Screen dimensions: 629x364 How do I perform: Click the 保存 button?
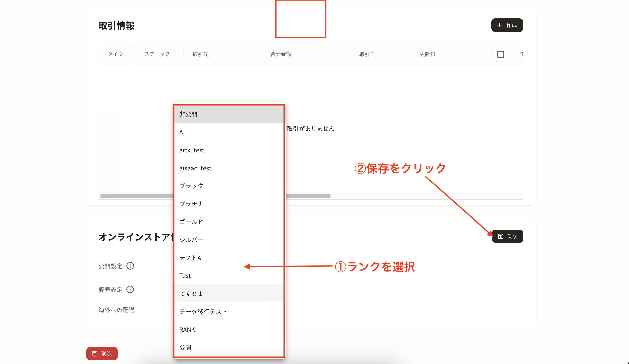tap(507, 236)
